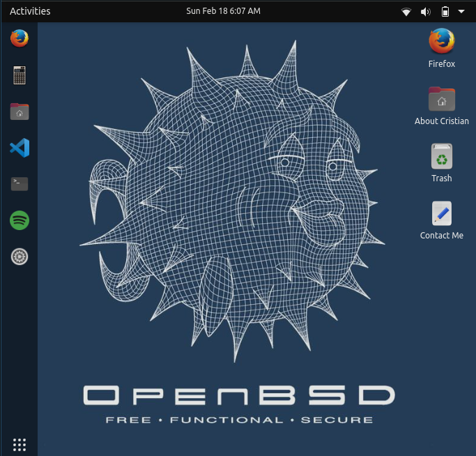476x456 pixels.
Task: Click the Wi-Fi status icon
Action: click(x=406, y=12)
